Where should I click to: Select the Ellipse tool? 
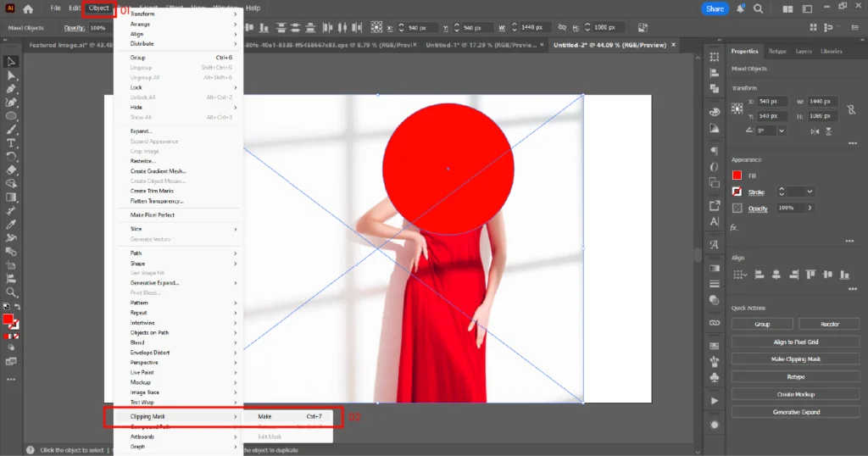click(x=11, y=116)
